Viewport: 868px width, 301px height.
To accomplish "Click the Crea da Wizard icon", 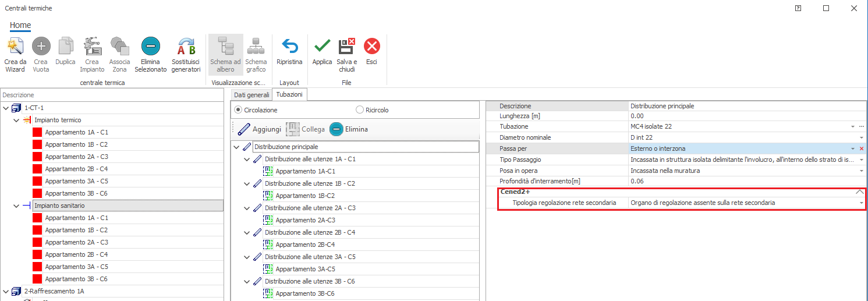I will point(15,47).
